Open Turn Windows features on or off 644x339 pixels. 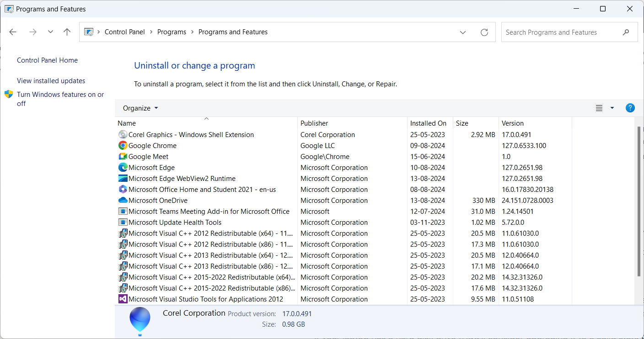pos(60,99)
